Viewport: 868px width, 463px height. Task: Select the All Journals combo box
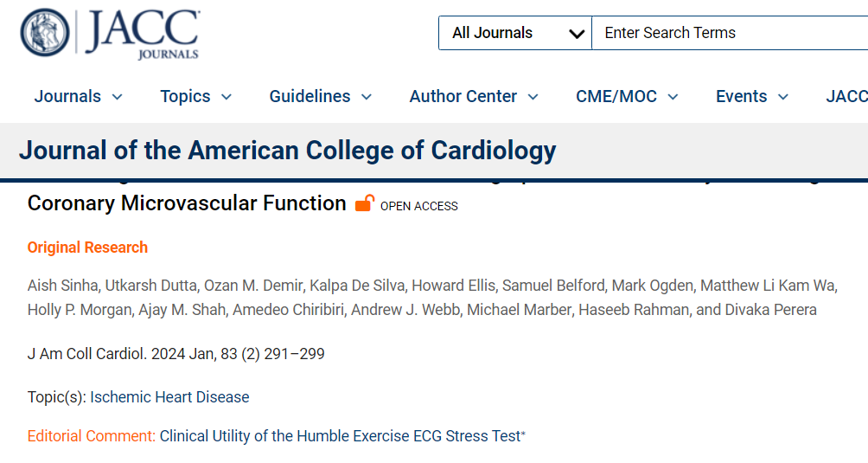tap(515, 33)
